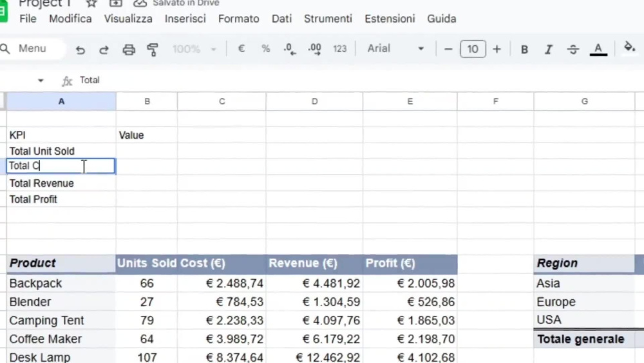The width and height of the screenshot is (644, 363).
Task: Open the Dati menu
Action: point(282,19)
